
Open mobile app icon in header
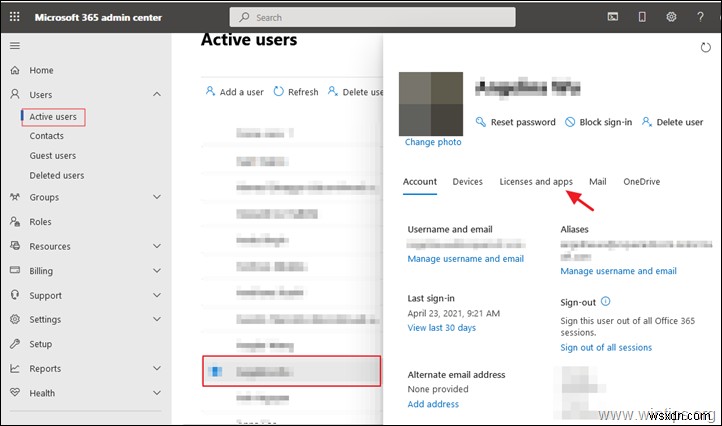(642, 17)
